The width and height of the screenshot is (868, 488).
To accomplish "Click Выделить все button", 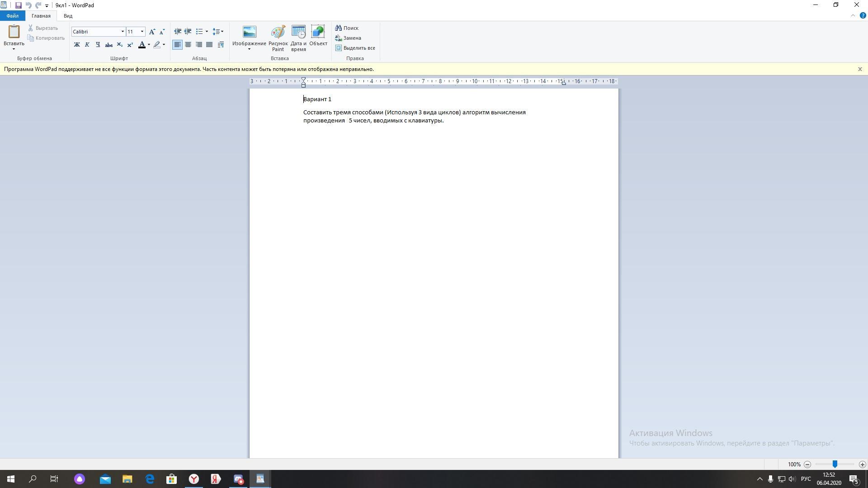I will (x=355, y=48).
